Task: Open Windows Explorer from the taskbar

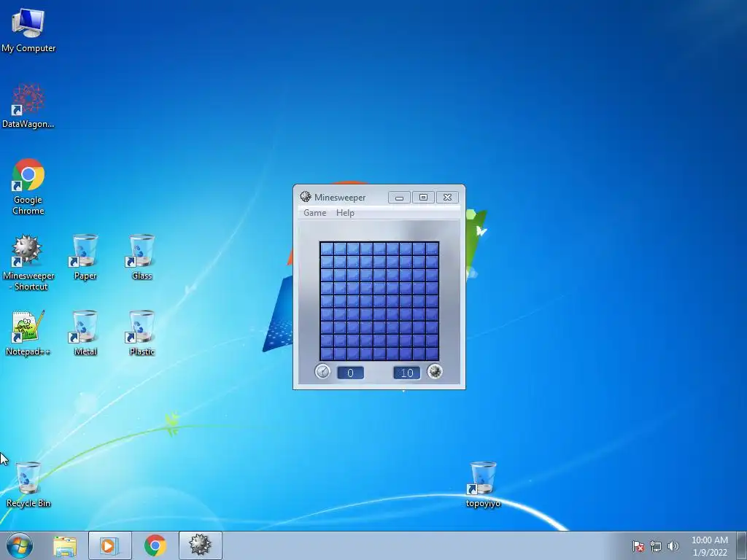Action: [x=65, y=545]
